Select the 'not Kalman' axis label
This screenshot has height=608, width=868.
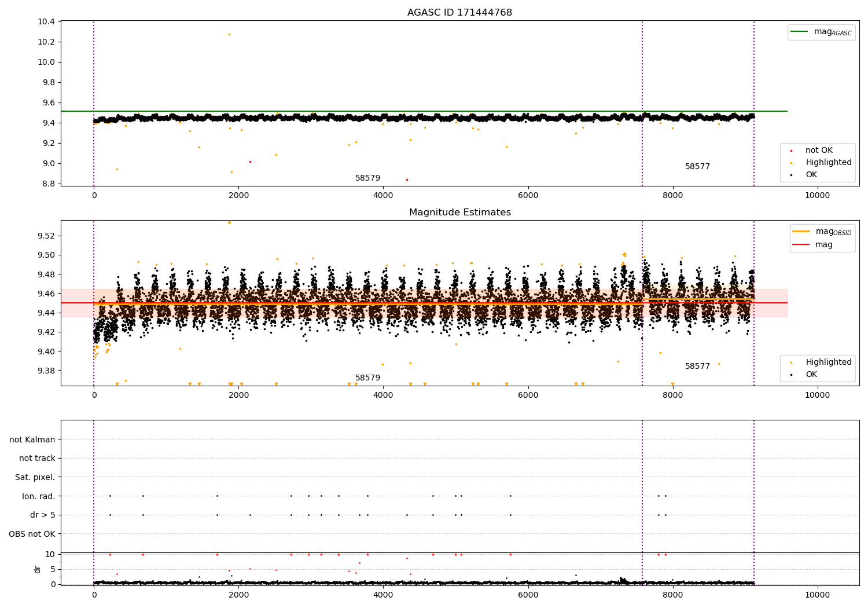[x=32, y=439]
